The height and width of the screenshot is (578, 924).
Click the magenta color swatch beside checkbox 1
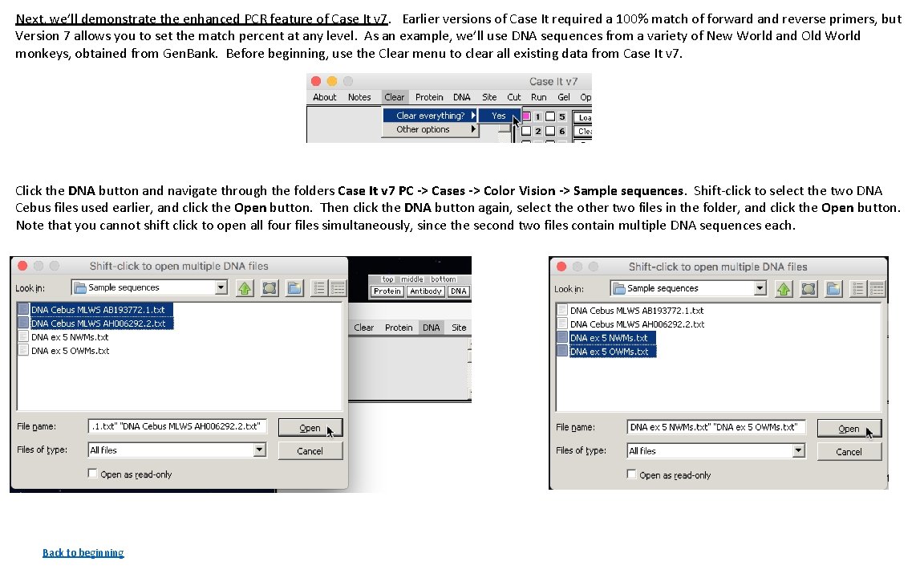(526, 116)
